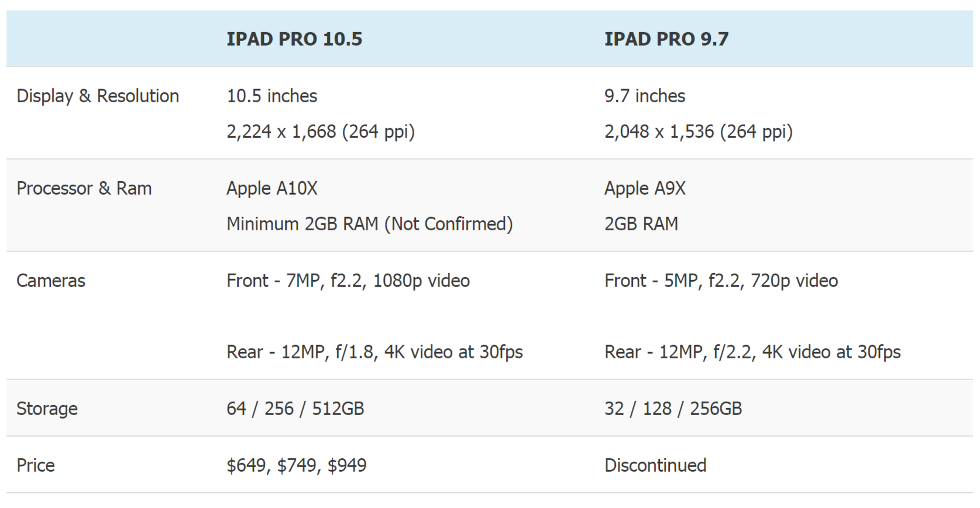Click the Front 7MP 1080p camera text
This screenshot has width=980, height=508.
(348, 281)
